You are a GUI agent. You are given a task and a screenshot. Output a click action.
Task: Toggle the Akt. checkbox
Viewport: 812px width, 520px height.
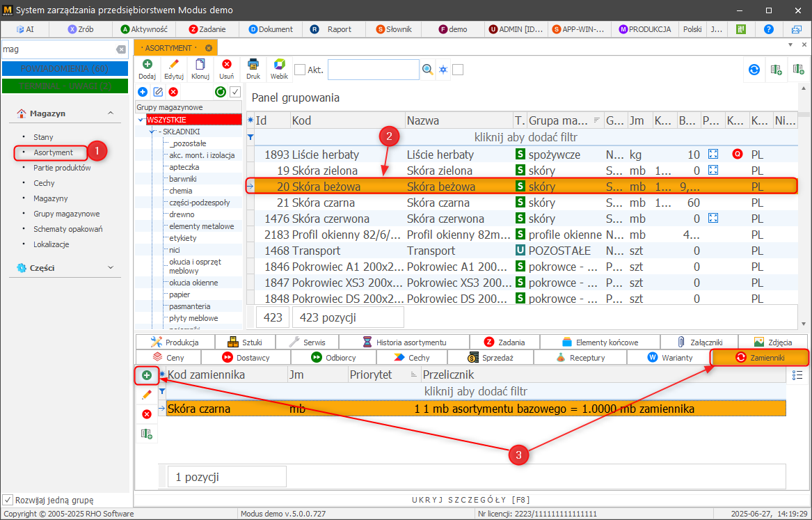(x=300, y=70)
